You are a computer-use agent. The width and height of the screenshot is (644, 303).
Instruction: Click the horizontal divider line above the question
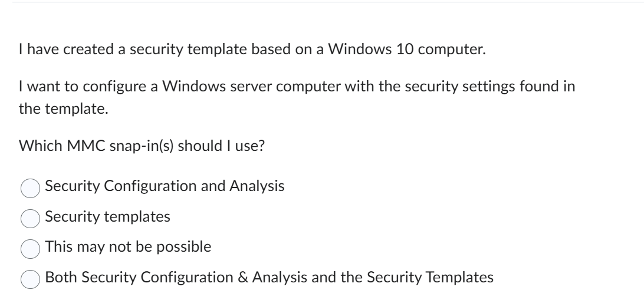pos(328,2)
